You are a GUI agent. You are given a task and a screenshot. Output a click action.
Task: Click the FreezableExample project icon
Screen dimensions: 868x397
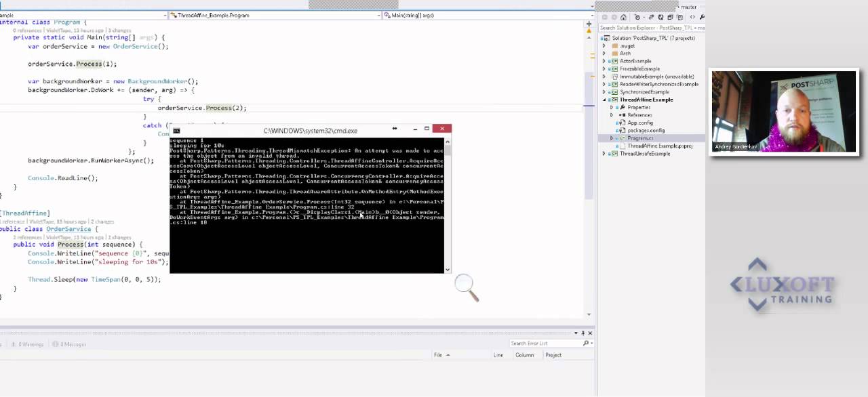tap(614, 68)
